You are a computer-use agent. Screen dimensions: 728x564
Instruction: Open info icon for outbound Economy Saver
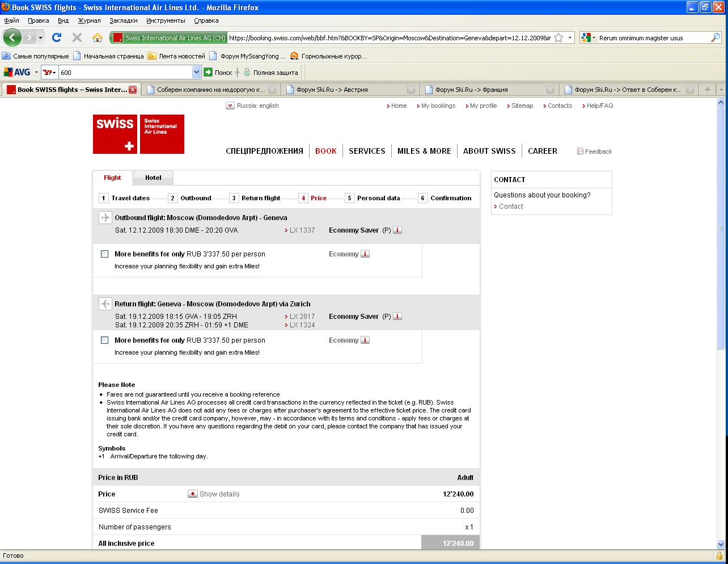click(397, 230)
